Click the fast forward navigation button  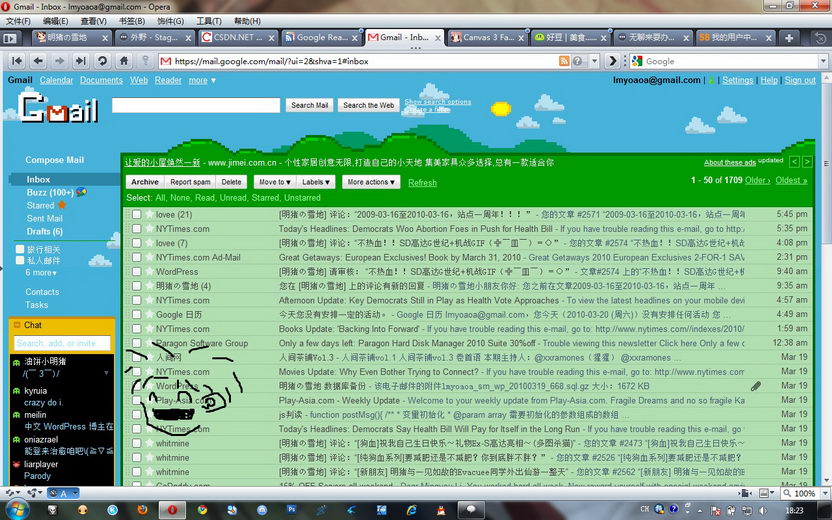(81, 61)
